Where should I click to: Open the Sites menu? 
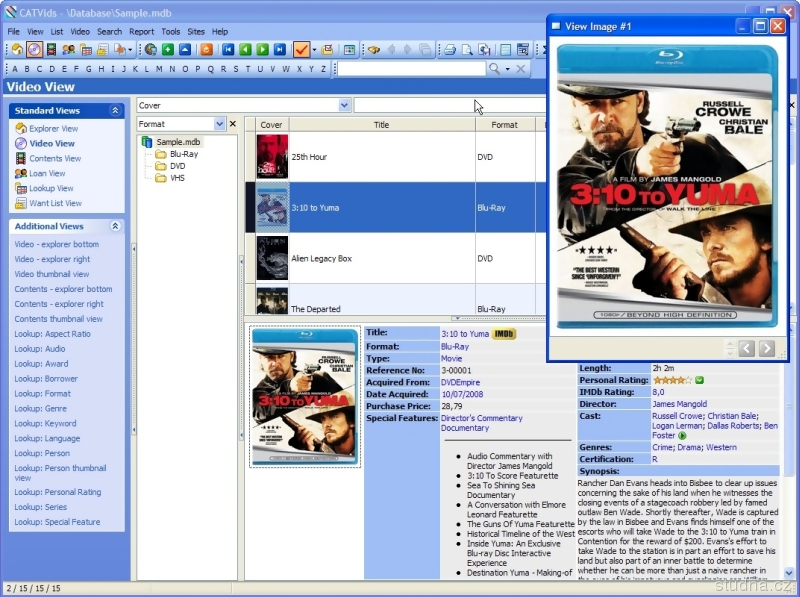pyautogui.click(x=196, y=32)
